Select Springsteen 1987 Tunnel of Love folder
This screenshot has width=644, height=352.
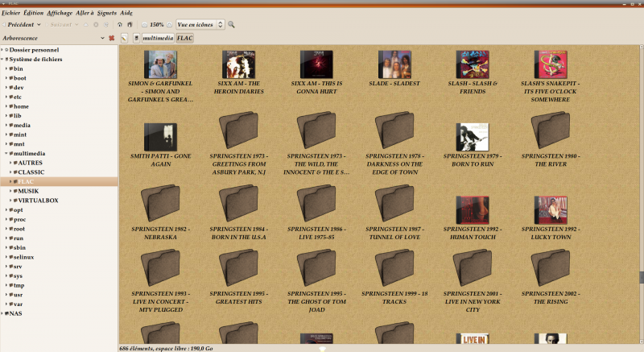394,203
